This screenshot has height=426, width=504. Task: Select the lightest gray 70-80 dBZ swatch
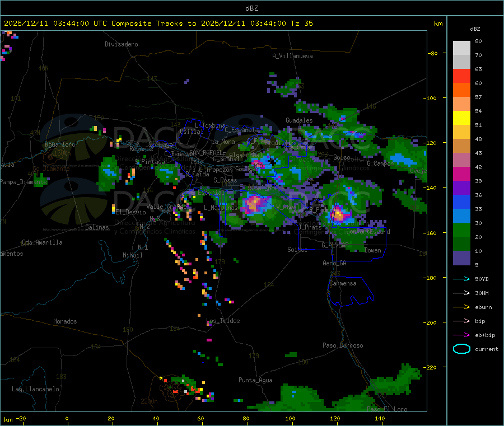click(x=461, y=48)
